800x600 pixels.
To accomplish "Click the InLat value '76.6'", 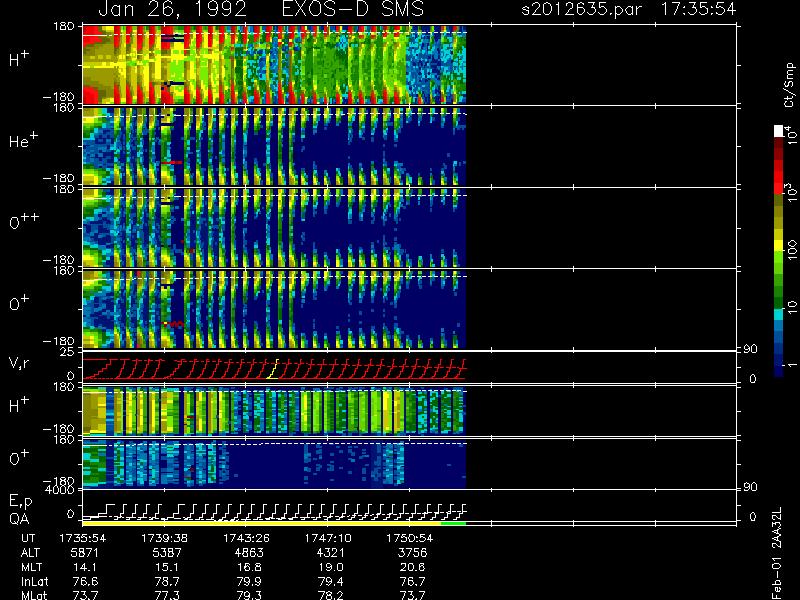I will click(85, 581).
